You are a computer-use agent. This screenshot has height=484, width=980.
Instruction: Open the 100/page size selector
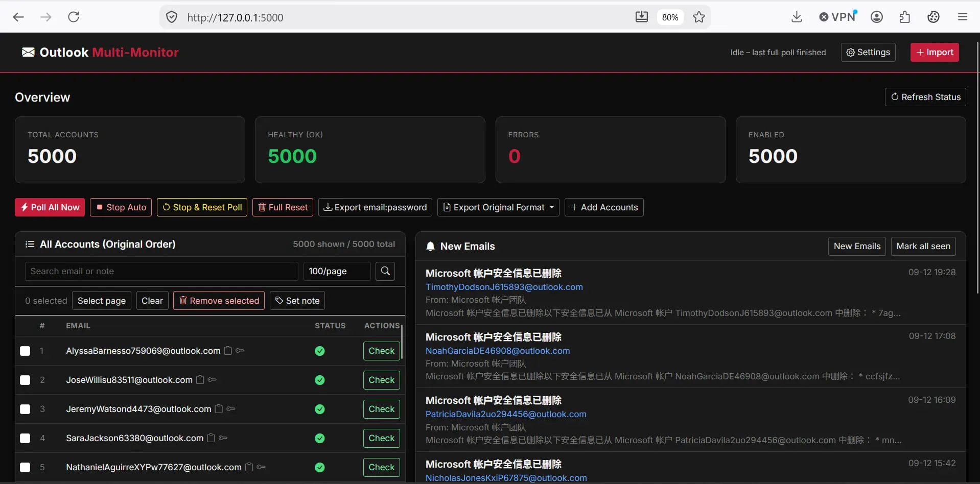tap(337, 271)
